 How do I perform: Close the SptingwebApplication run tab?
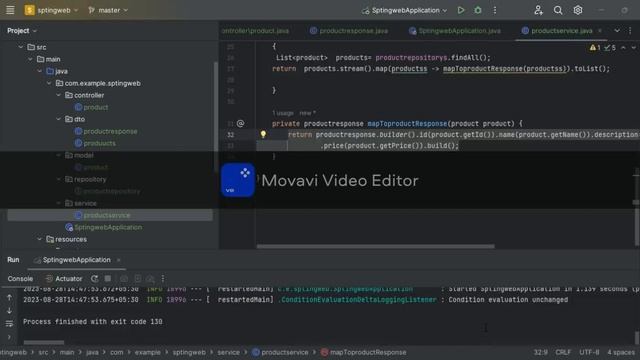(118, 260)
